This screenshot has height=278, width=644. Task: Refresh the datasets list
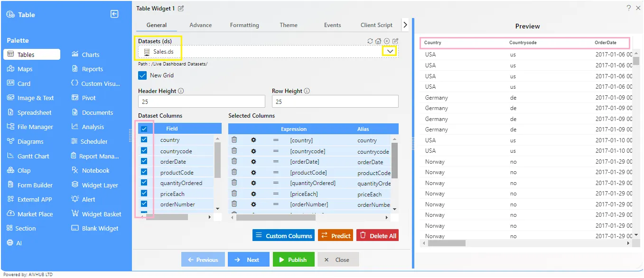point(370,41)
